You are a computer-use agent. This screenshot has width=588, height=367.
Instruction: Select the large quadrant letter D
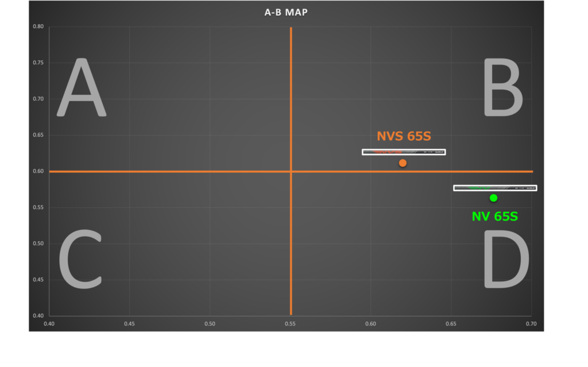505,260
